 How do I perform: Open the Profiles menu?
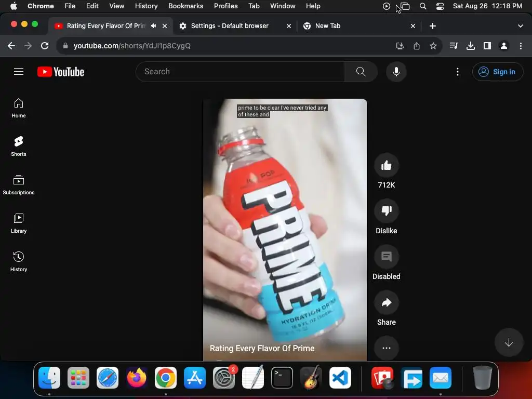tap(225, 6)
